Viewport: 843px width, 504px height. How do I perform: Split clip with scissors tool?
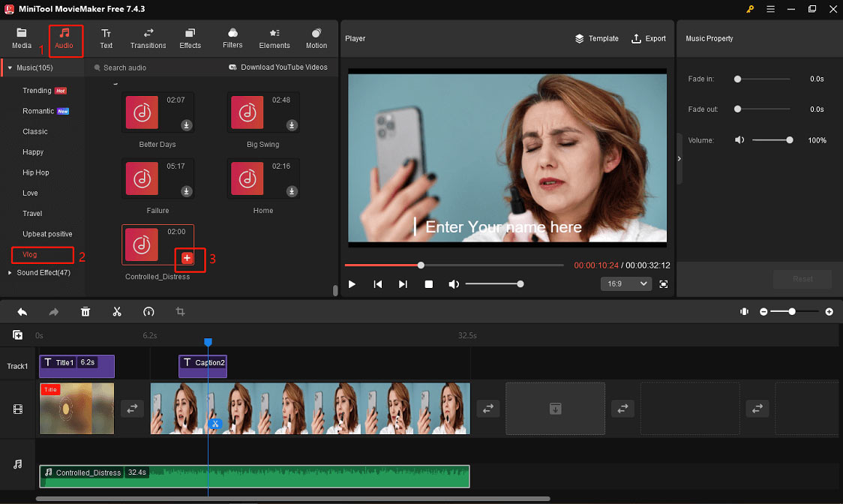pos(117,312)
